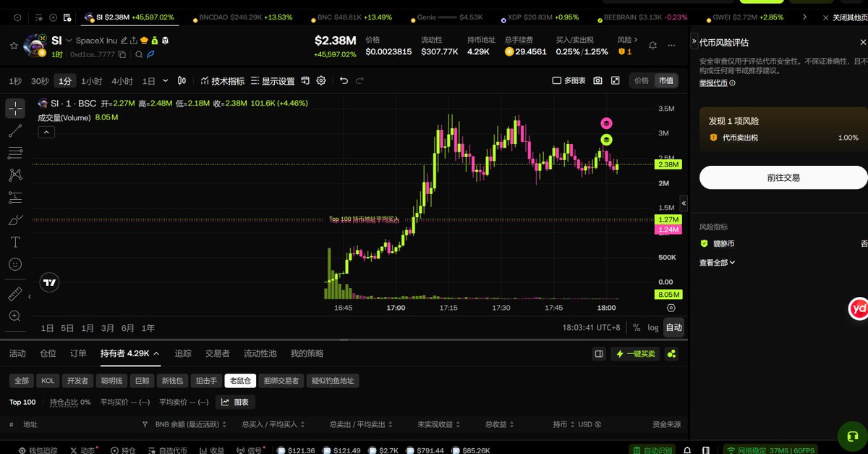Image resolution: width=868 pixels, height=454 pixels.
Task: Select the KOL holder filter
Action: pyautogui.click(x=48, y=380)
